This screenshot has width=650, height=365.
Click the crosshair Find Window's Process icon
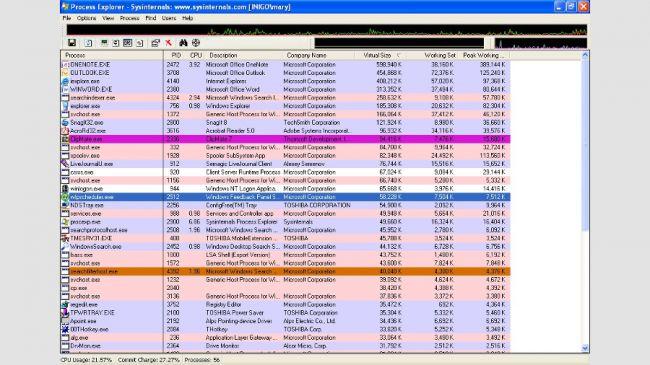tap(196, 43)
